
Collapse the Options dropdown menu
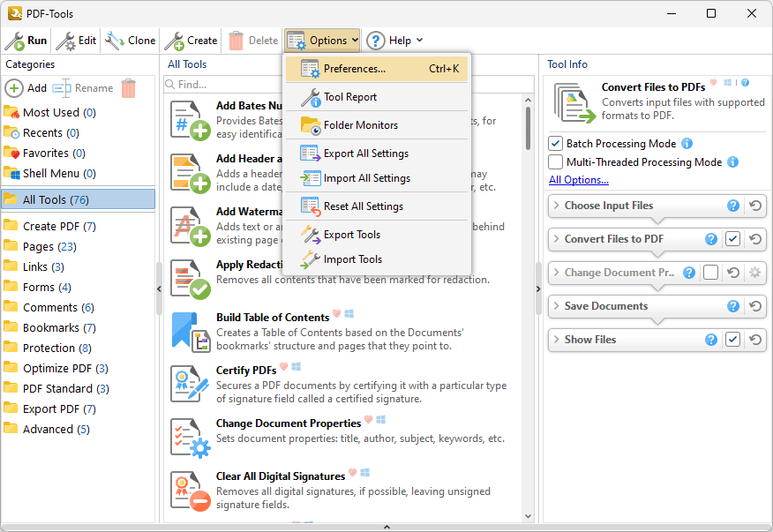coord(322,41)
